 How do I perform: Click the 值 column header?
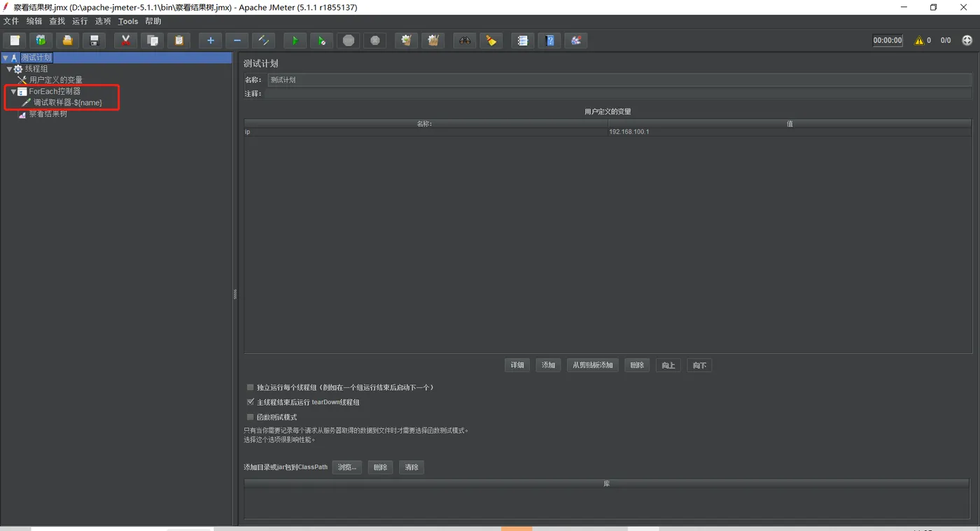coord(789,123)
